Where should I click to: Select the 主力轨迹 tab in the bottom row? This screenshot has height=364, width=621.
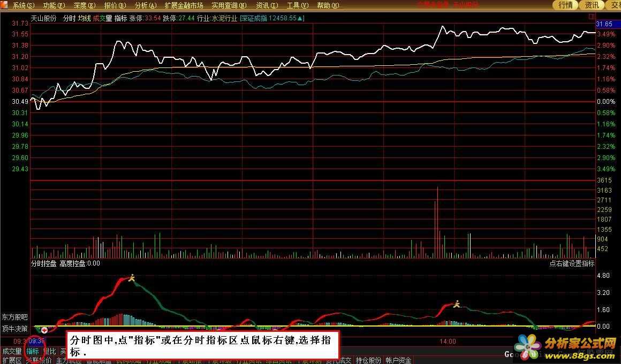[69, 360]
